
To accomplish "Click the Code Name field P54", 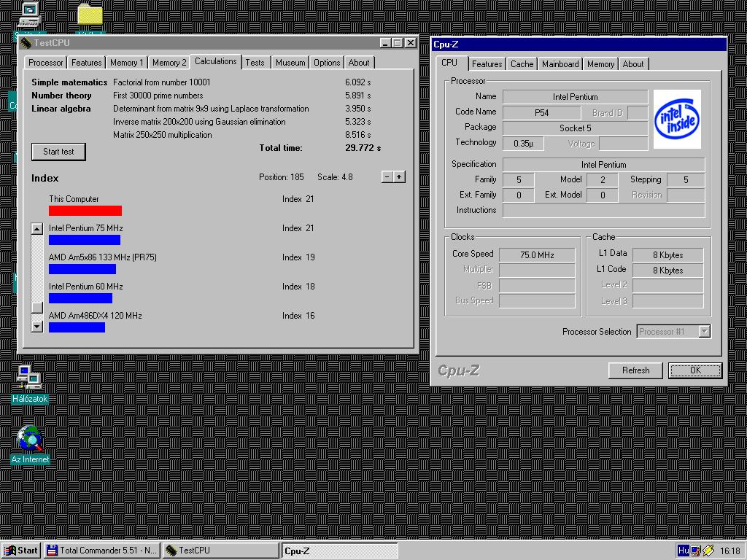I will coord(542,113).
